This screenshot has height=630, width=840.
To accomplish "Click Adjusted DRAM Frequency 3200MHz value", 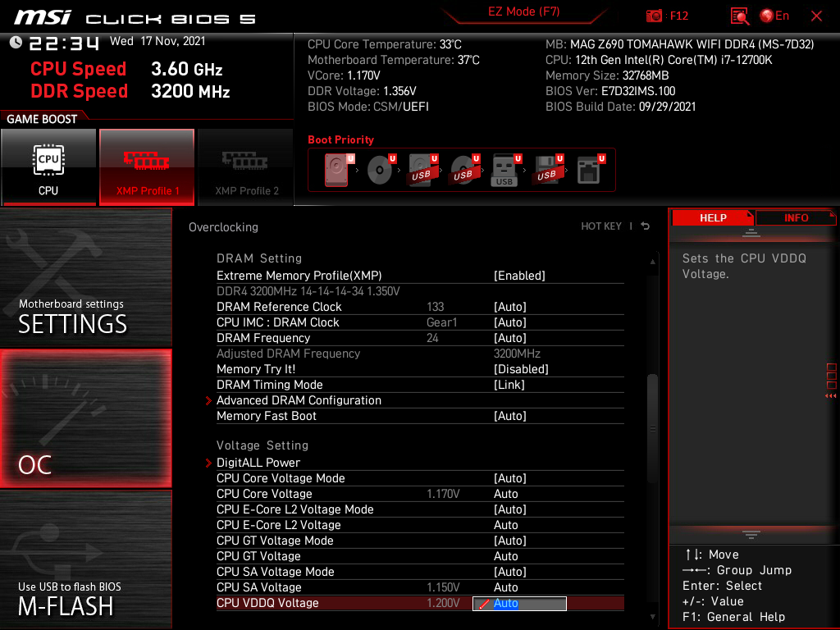I will [517, 353].
